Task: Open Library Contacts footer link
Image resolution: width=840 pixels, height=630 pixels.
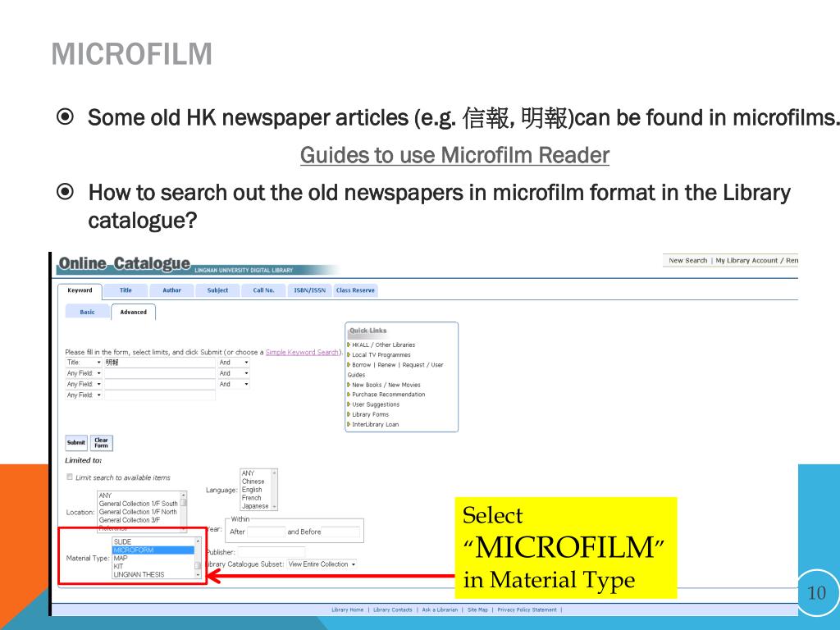Action: click(393, 609)
